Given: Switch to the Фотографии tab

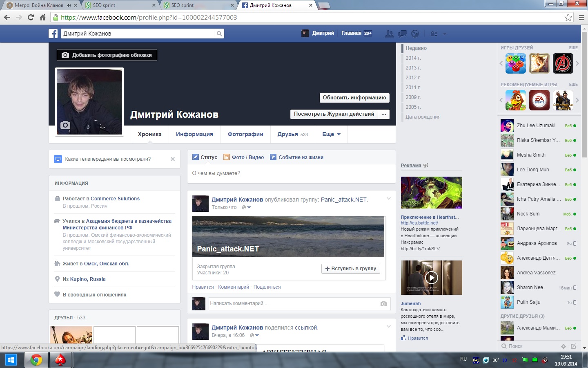Looking at the screenshot, I should [245, 134].
